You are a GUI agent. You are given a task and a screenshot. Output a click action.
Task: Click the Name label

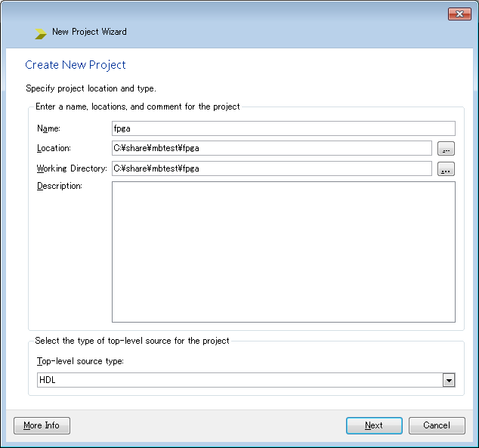click(48, 128)
